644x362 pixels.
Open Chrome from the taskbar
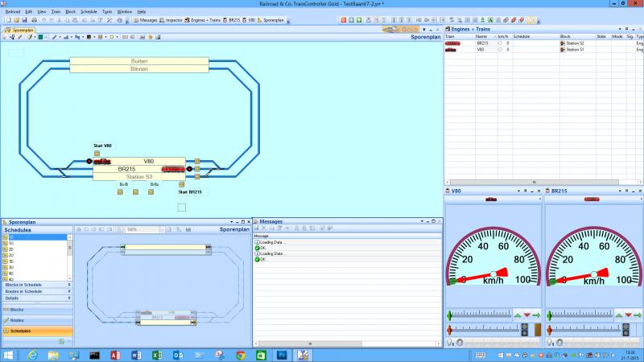240,355
